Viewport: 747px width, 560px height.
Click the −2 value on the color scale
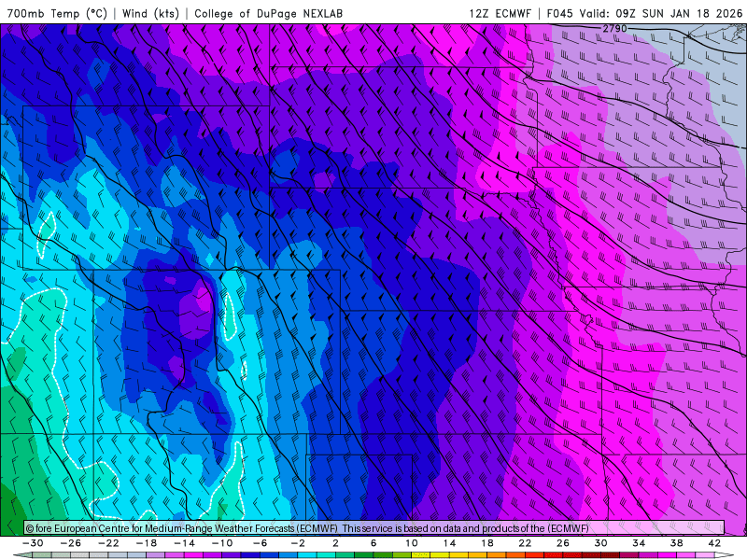pos(298,543)
